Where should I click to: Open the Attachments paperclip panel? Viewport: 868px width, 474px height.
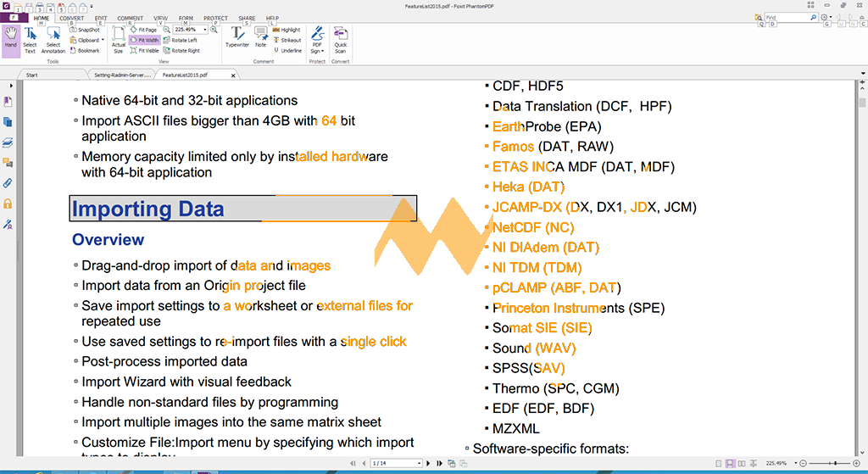(x=8, y=183)
